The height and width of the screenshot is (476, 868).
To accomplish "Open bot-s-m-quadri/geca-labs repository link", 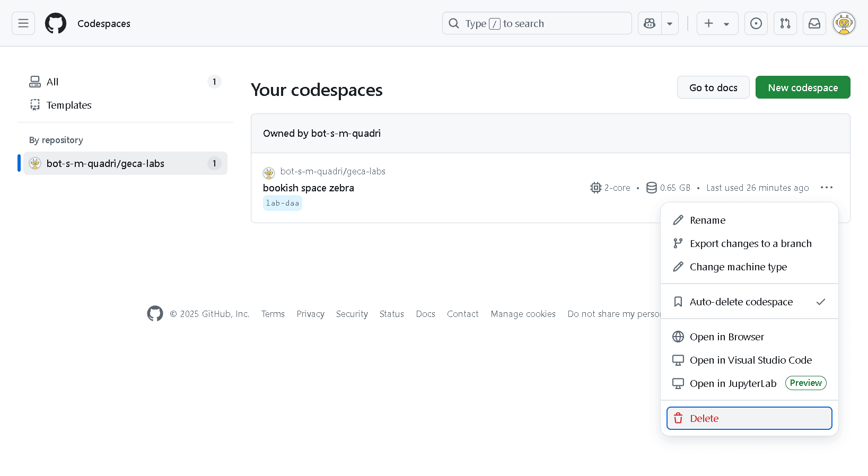I will click(332, 171).
